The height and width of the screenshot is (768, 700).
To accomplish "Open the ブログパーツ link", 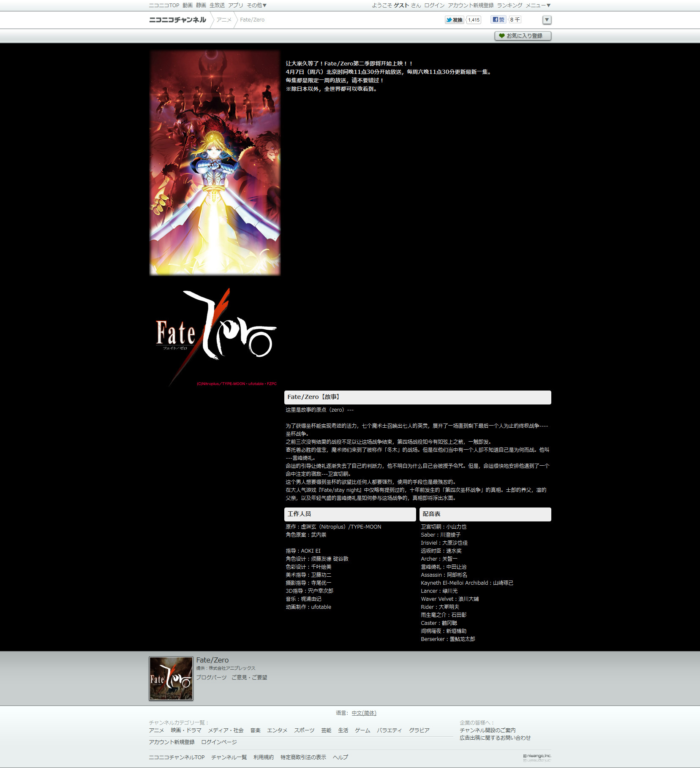I will click(x=211, y=677).
